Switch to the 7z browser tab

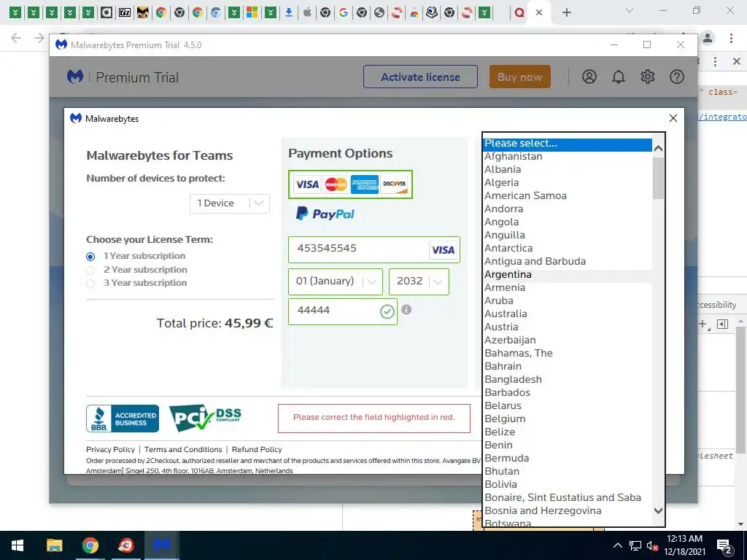125,12
